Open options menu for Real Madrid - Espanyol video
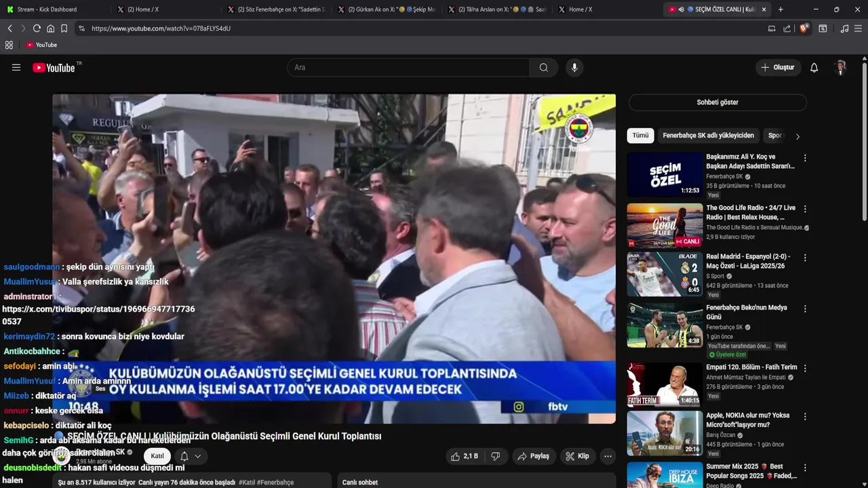Screen dimensions: 868x488 [805, 258]
